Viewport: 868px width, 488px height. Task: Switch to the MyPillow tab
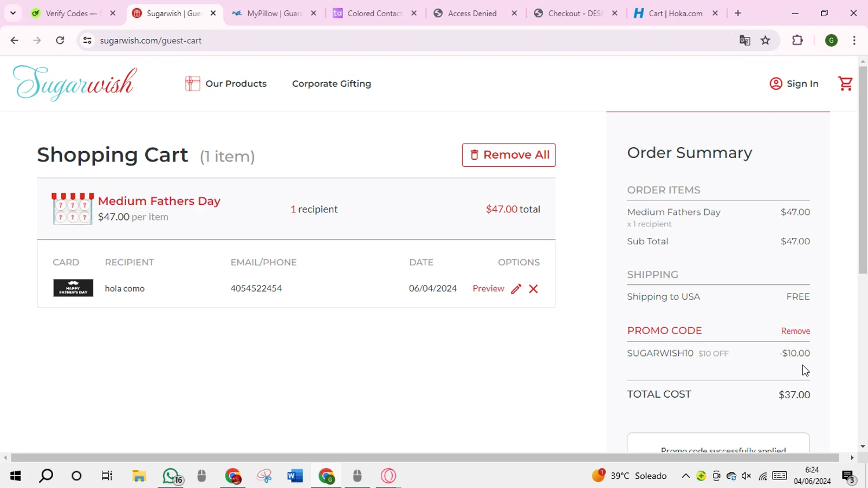pos(274,13)
